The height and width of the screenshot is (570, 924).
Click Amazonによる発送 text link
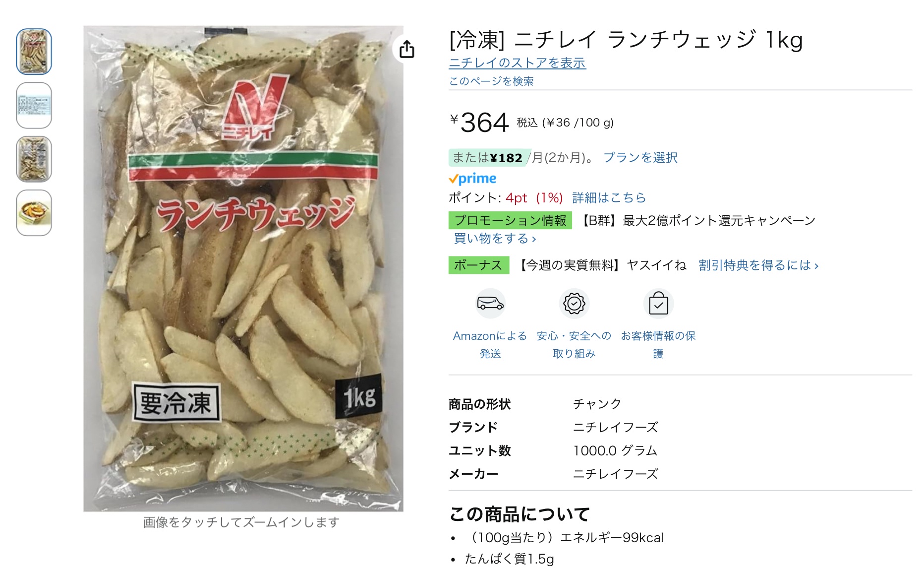pos(490,345)
